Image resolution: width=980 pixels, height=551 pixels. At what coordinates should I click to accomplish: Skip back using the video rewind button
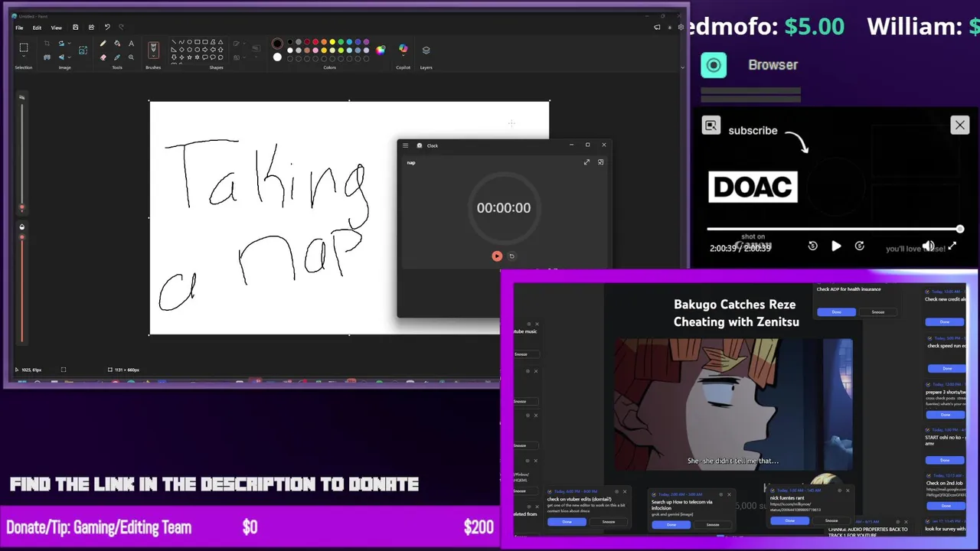(813, 246)
